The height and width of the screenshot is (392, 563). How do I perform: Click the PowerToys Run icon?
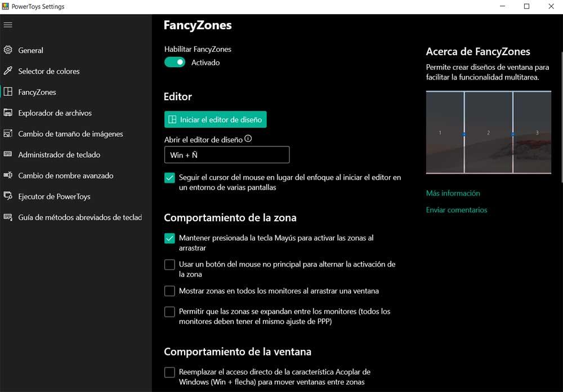pyautogui.click(x=8, y=196)
